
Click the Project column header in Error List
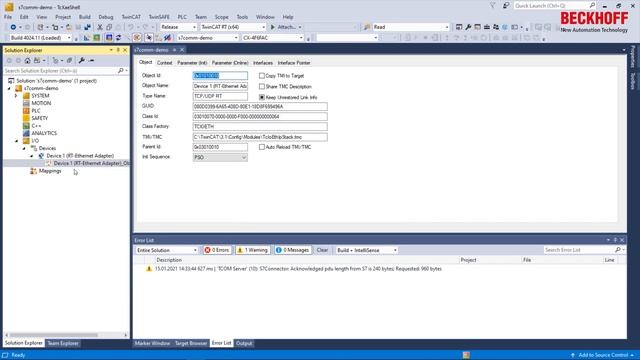pyautogui.click(x=468, y=260)
